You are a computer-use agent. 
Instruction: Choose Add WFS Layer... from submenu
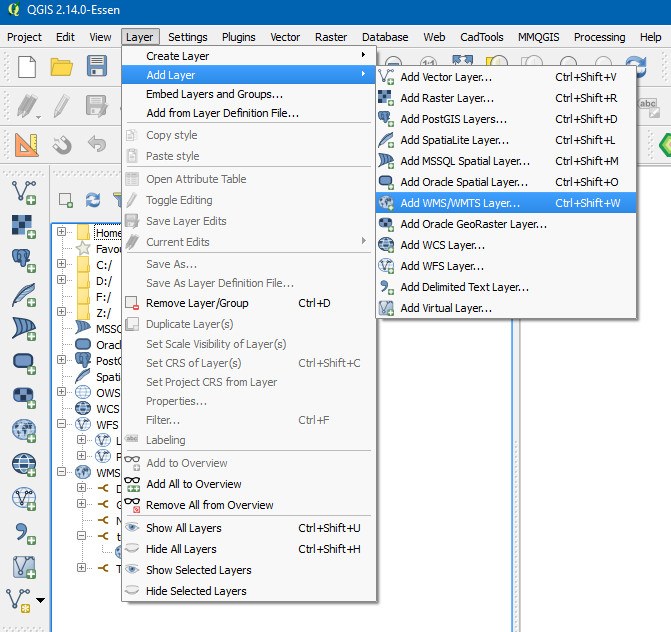[x=506, y=266]
